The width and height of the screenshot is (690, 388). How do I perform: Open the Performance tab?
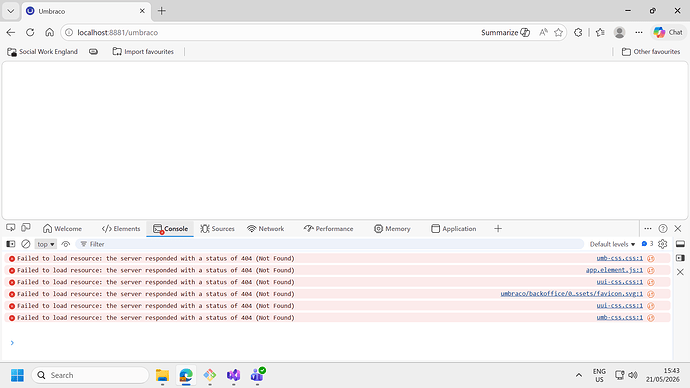point(328,229)
